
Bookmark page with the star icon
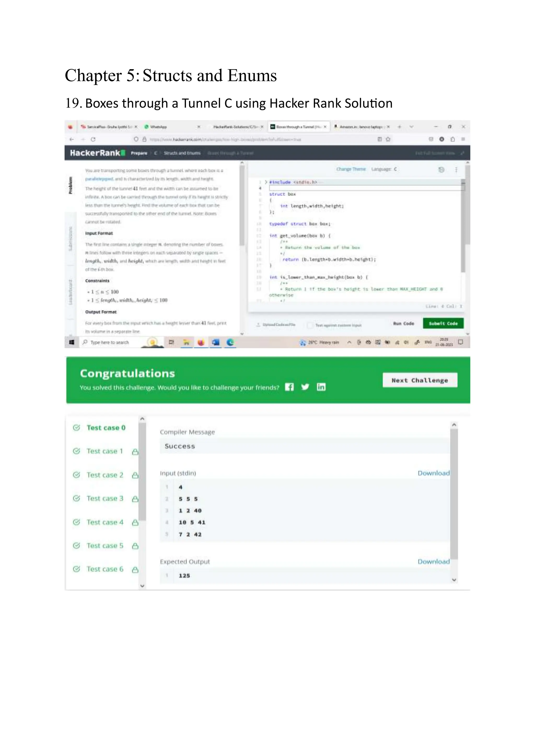coord(388,139)
